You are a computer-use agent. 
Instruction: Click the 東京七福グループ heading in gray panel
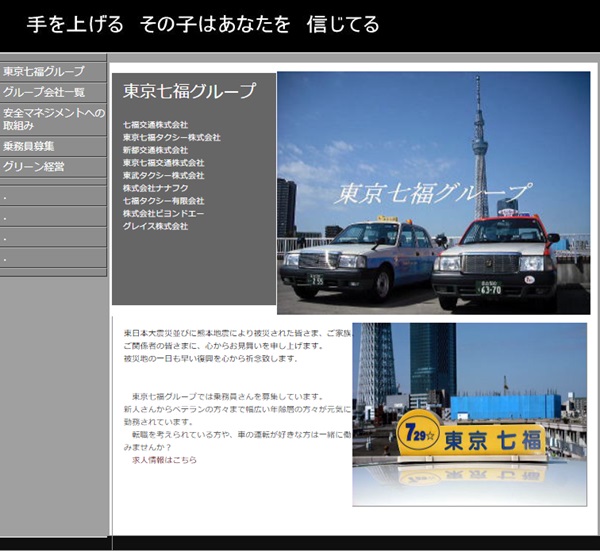coord(189,91)
